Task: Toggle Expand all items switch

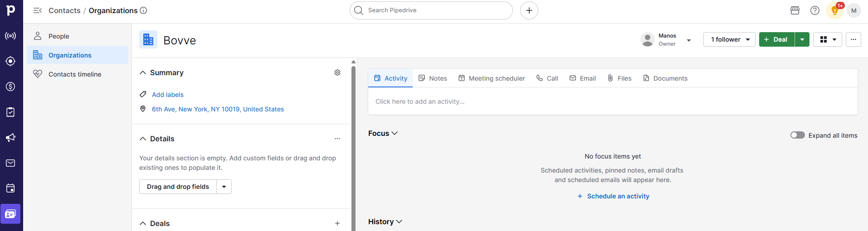Action: click(797, 135)
